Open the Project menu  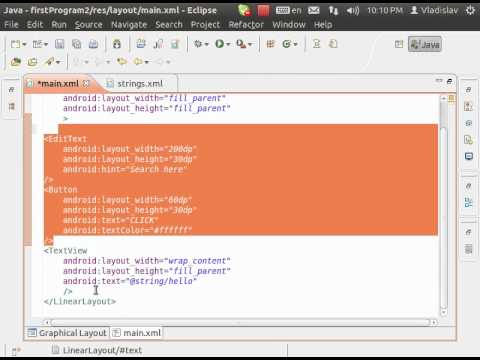click(205, 25)
